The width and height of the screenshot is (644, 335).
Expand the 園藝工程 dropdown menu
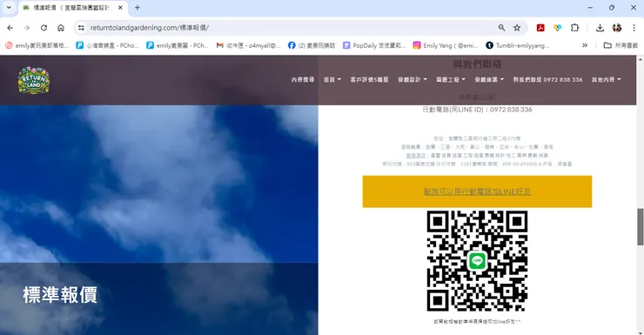click(451, 80)
